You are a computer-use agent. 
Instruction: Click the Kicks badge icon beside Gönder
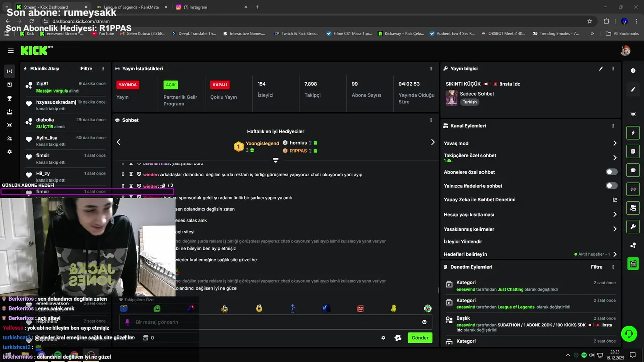point(398,338)
